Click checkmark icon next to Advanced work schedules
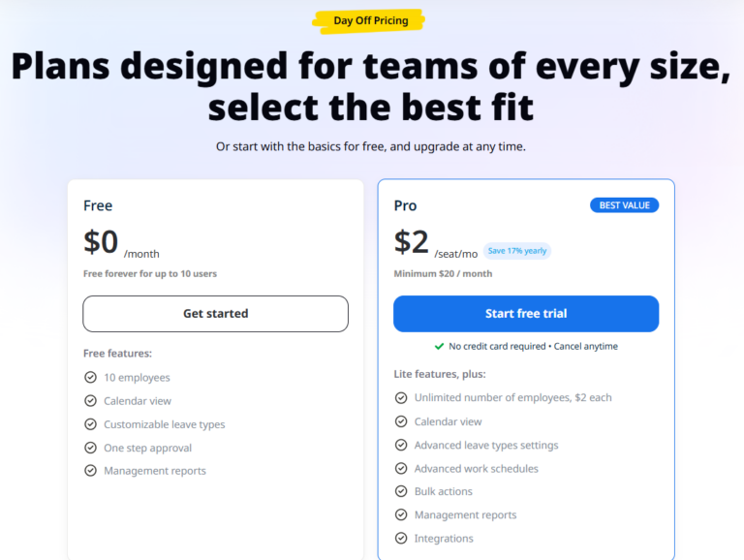The height and width of the screenshot is (560, 744). click(x=401, y=469)
